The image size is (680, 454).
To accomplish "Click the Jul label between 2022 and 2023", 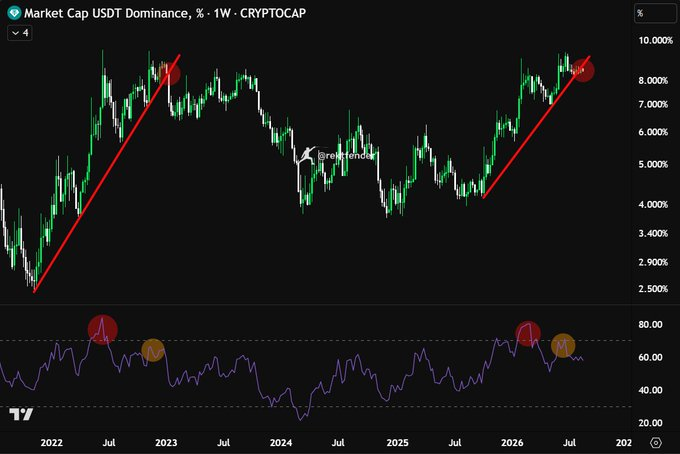I will [x=109, y=443].
